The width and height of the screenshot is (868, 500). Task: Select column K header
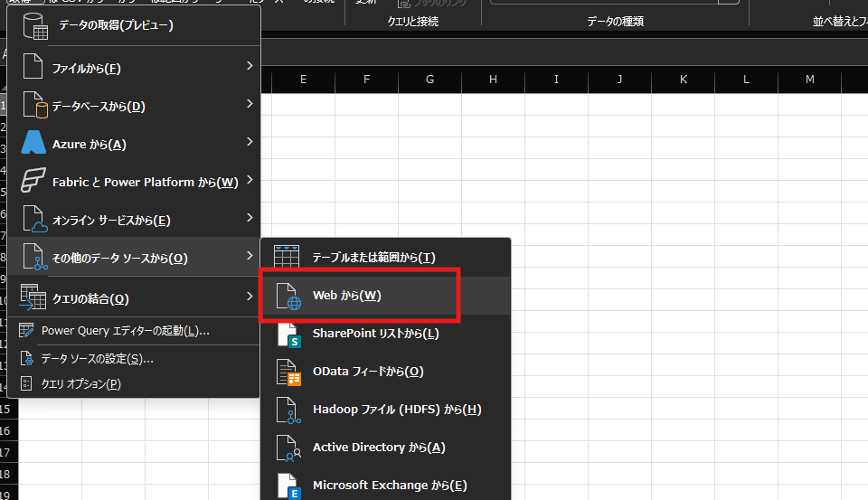tap(683, 80)
